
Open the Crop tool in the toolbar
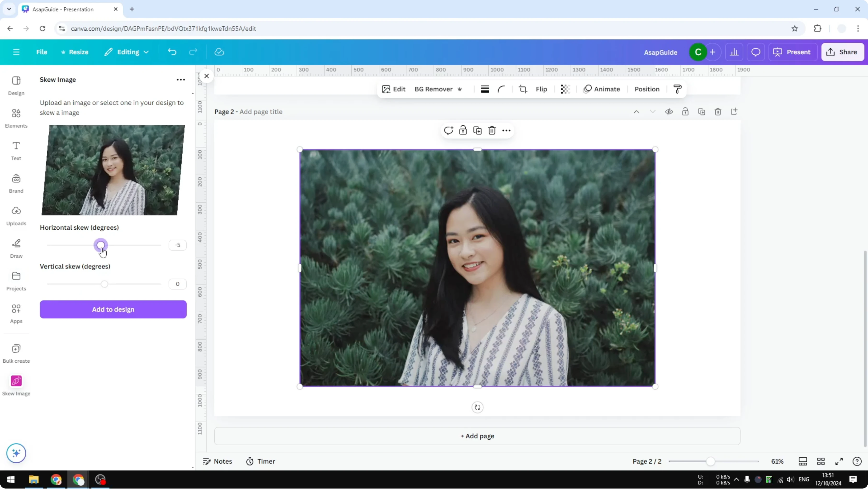523,89
